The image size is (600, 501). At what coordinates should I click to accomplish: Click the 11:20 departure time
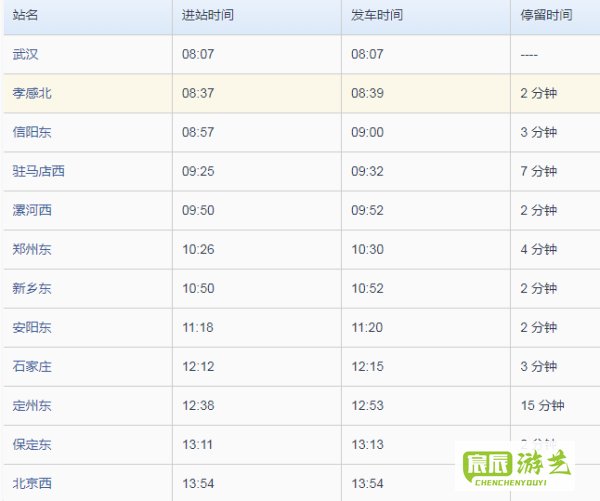pyautogui.click(x=367, y=327)
